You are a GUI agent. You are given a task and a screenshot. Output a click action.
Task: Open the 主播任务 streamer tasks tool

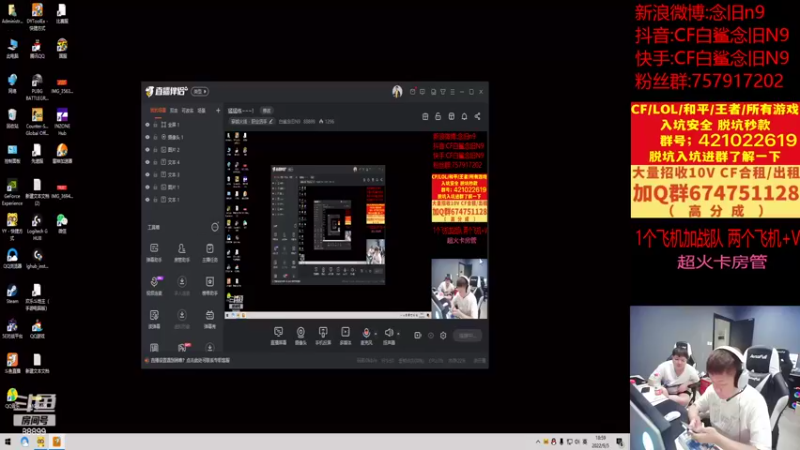(210, 252)
